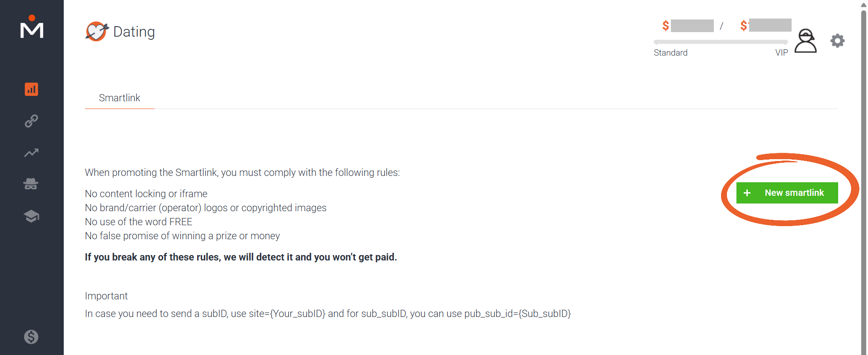Open the chain link icon in sidebar
Image resolution: width=868 pixels, height=355 pixels.
click(x=31, y=121)
